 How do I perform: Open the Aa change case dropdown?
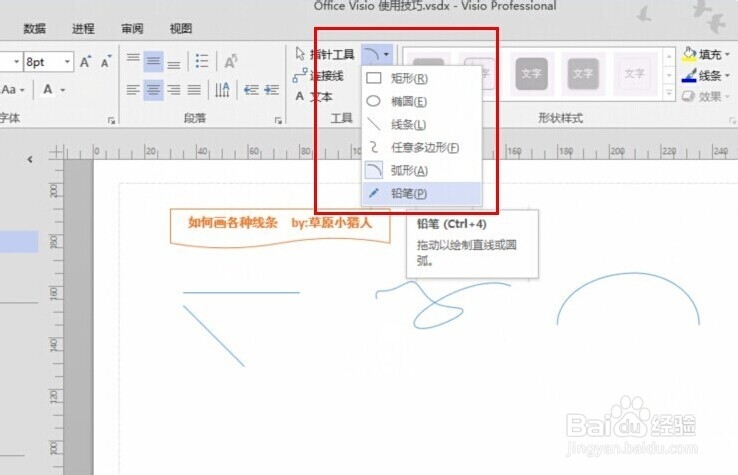pyautogui.click(x=13, y=89)
